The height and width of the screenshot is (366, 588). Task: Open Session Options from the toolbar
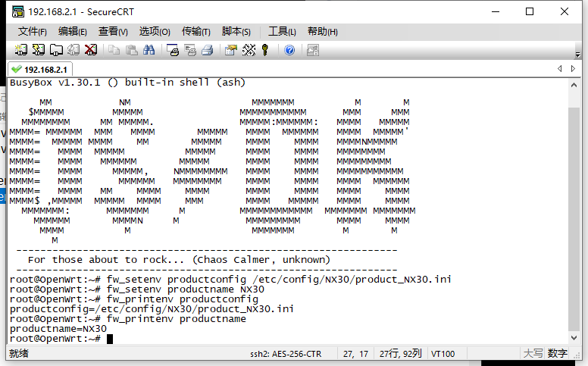(x=231, y=50)
